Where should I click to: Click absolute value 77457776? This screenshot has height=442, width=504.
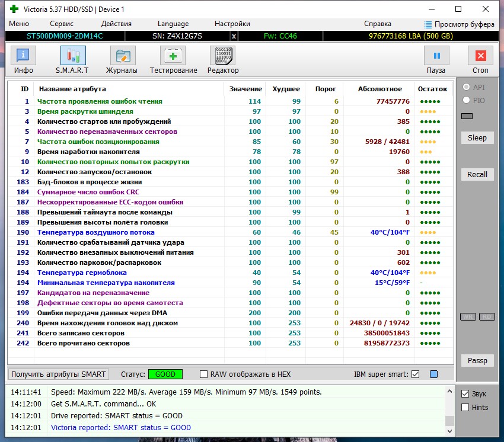(393, 101)
